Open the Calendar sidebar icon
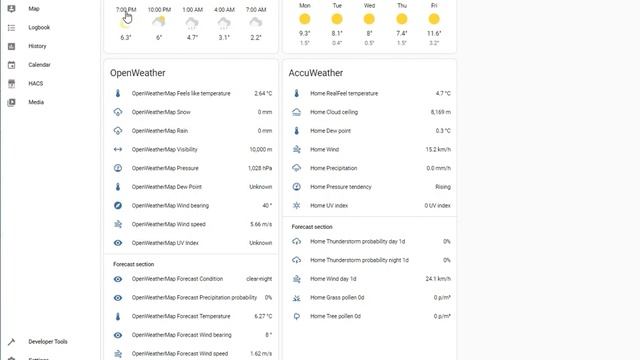 click(x=11, y=65)
